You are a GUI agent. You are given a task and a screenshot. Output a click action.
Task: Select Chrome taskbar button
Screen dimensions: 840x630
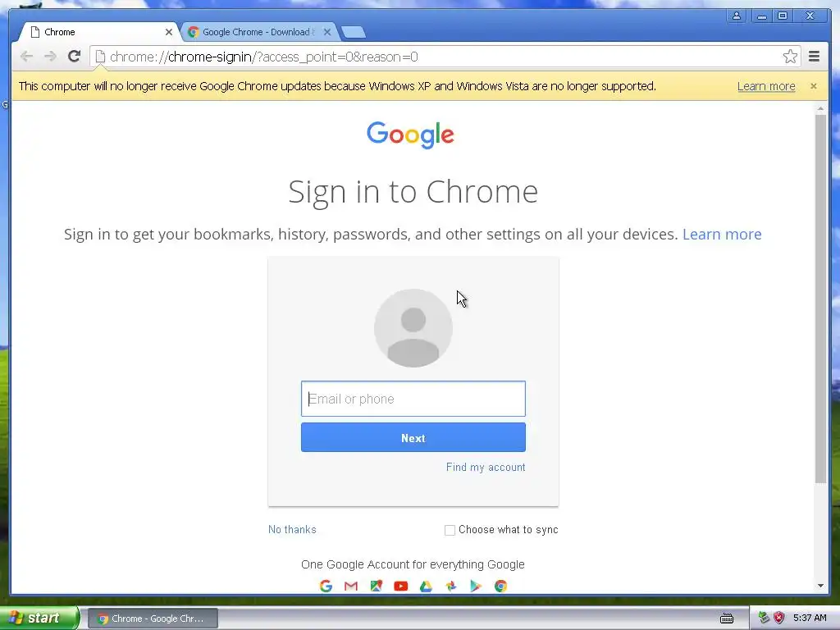(152, 619)
